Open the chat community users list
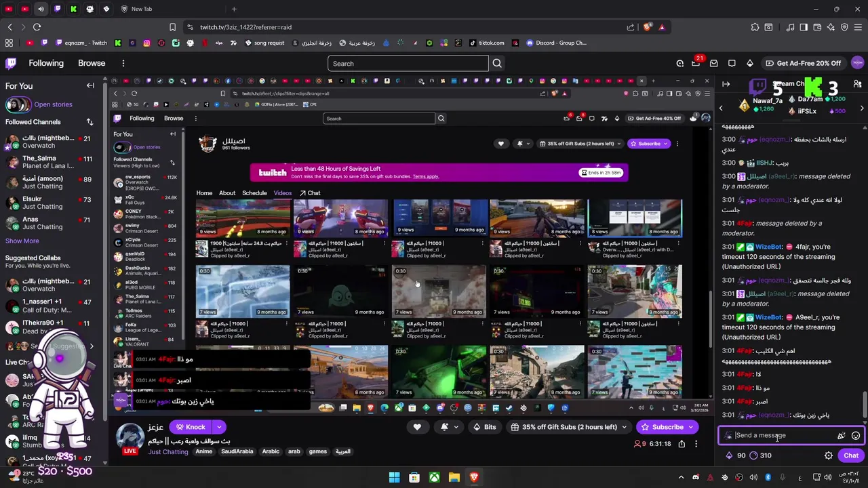Image resolution: width=868 pixels, height=488 pixels. pyautogui.click(x=858, y=84)
